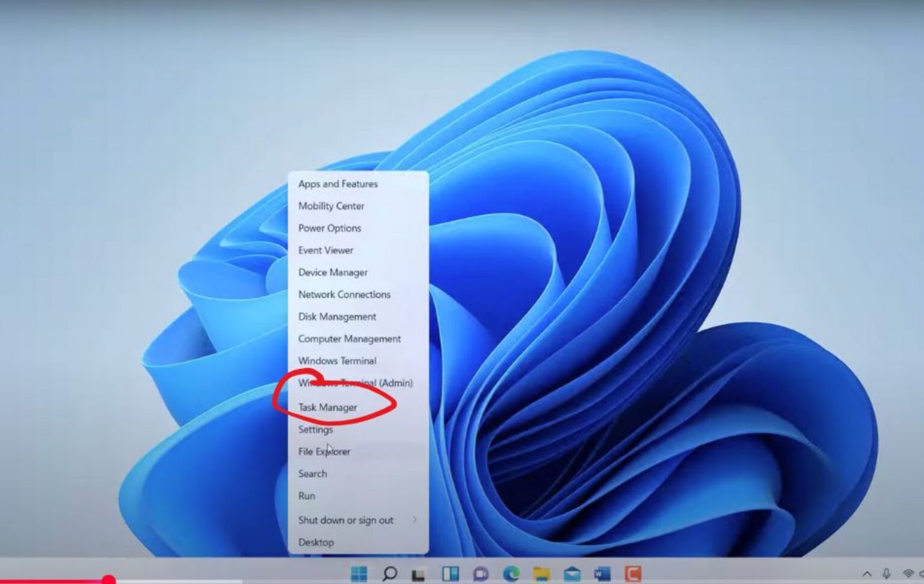Click the red video progress marker
Image resolution: width=924 pixels, height=584 pixels.
tap(108, 579)
